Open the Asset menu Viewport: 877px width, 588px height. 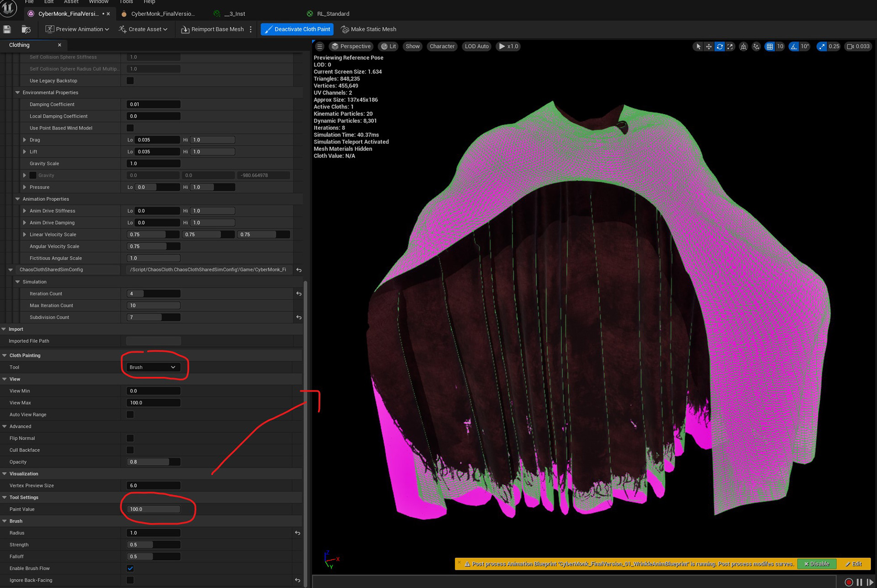[71, 2]
